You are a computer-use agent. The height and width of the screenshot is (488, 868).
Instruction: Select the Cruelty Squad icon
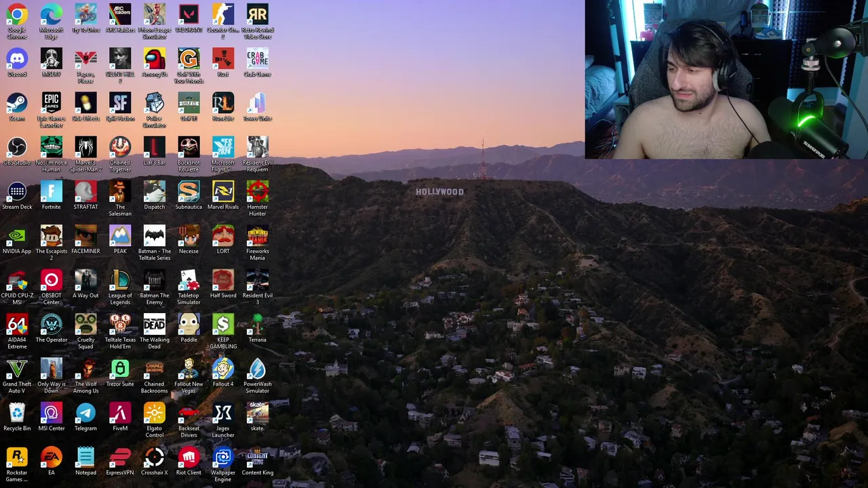85,331
